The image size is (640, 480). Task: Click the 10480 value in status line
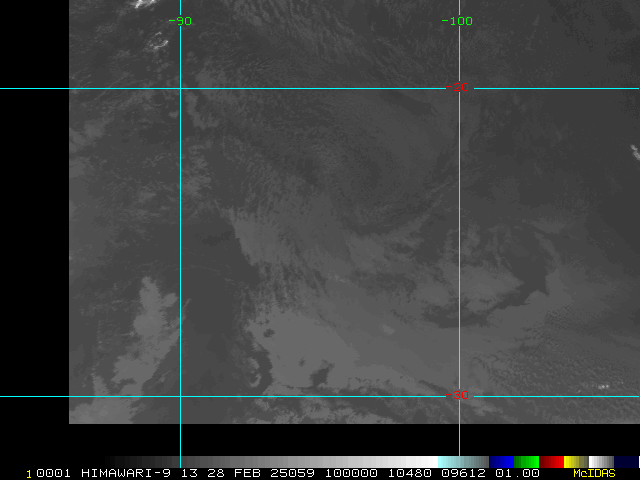click(x=409, y=473)
